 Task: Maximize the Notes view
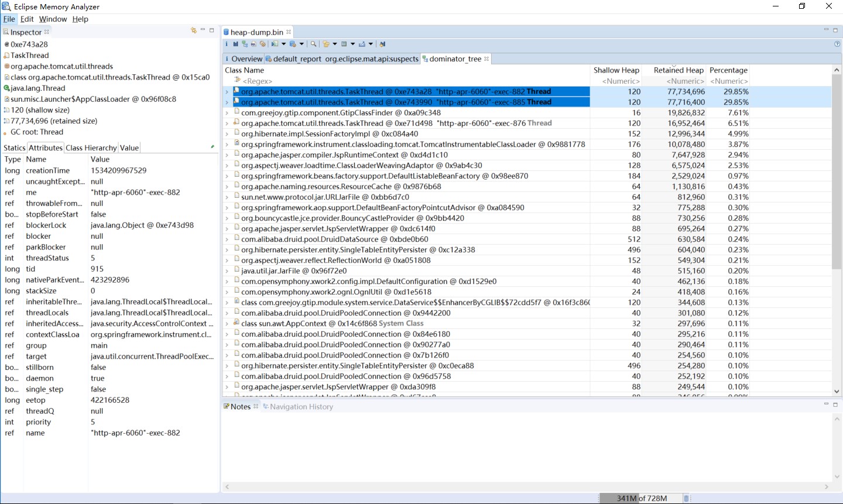[835, 404]
